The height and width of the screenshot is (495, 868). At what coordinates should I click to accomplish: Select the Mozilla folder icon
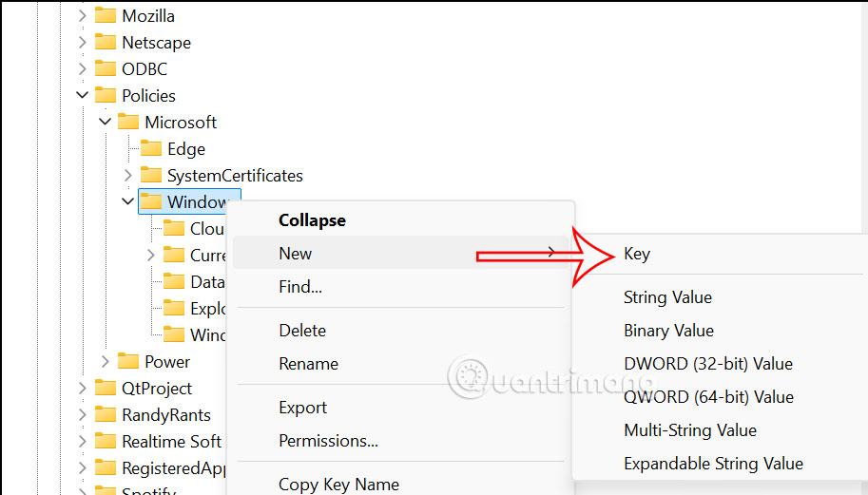(x=106, y=15)
